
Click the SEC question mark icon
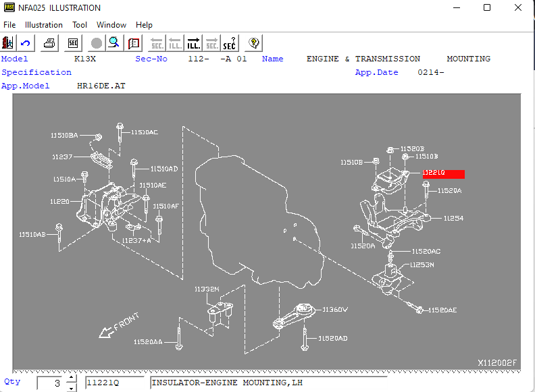click(230, 43)
